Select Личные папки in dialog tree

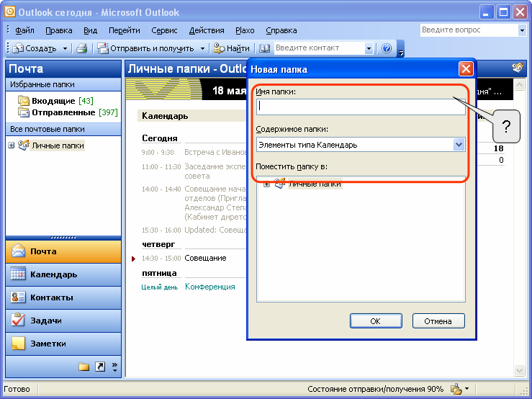coord(315,184)
